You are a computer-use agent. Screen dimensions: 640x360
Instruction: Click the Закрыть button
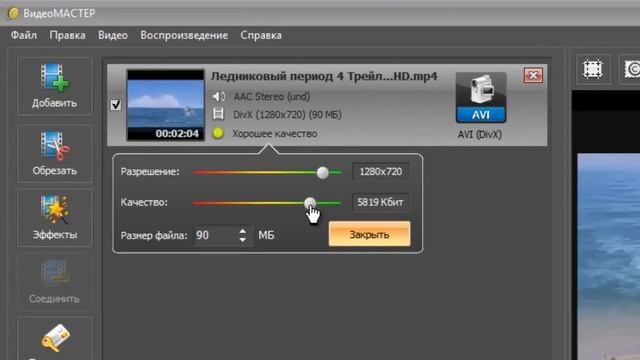tap(369, 234)
